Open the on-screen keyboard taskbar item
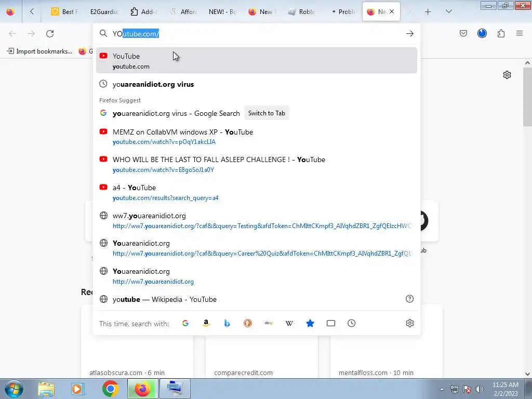The image size is (532, 399). [175, 389]
